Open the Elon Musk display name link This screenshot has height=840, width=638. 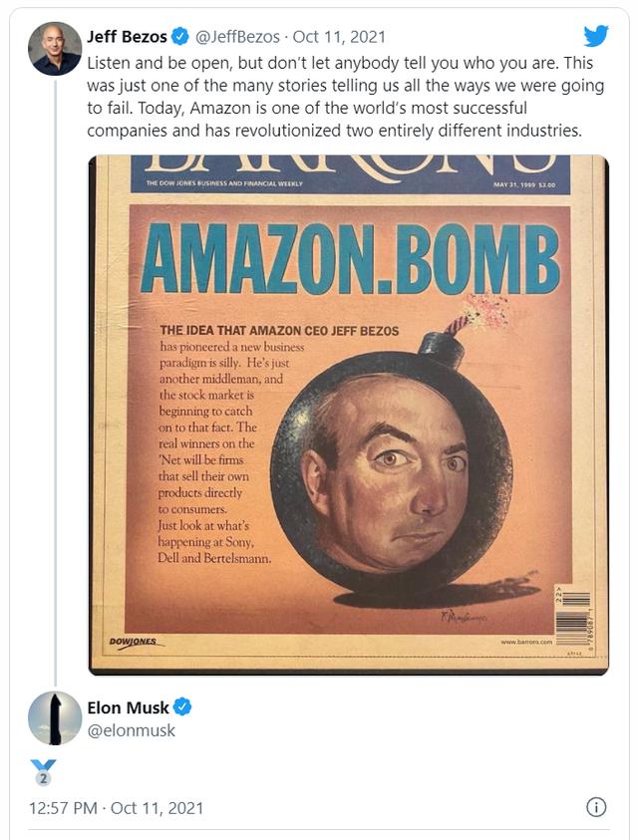(128, 707)
